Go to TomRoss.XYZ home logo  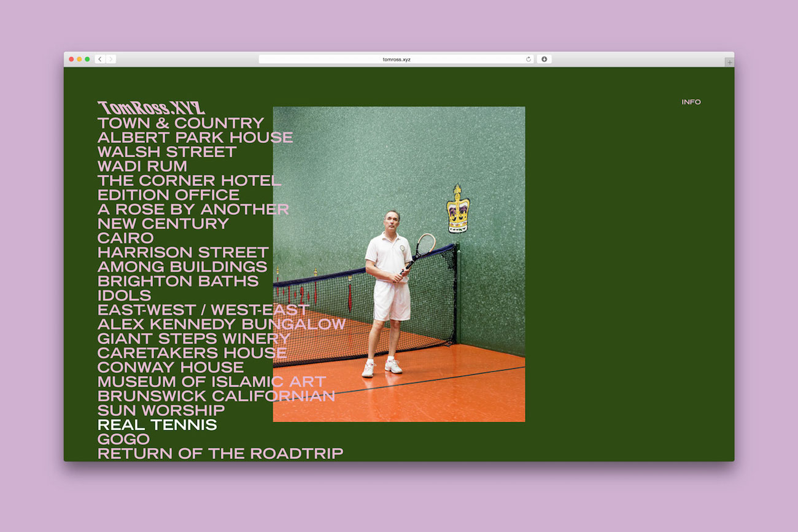click(151, 108)
